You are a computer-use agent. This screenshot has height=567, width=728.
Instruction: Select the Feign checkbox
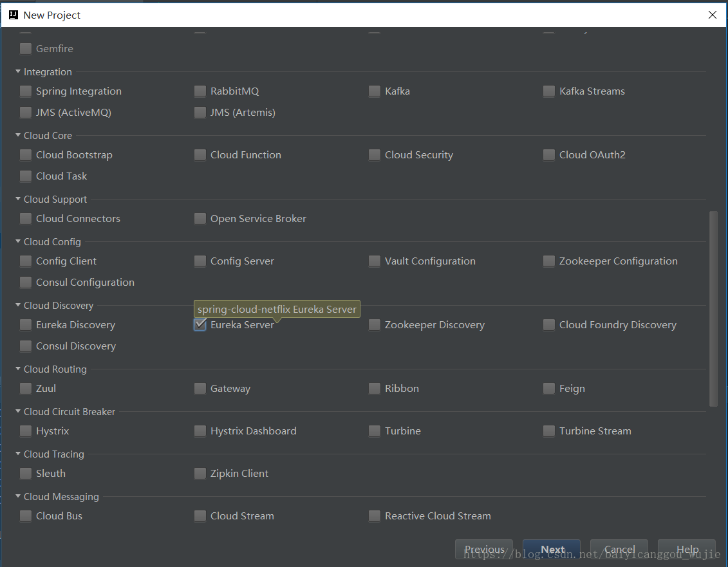549,388
